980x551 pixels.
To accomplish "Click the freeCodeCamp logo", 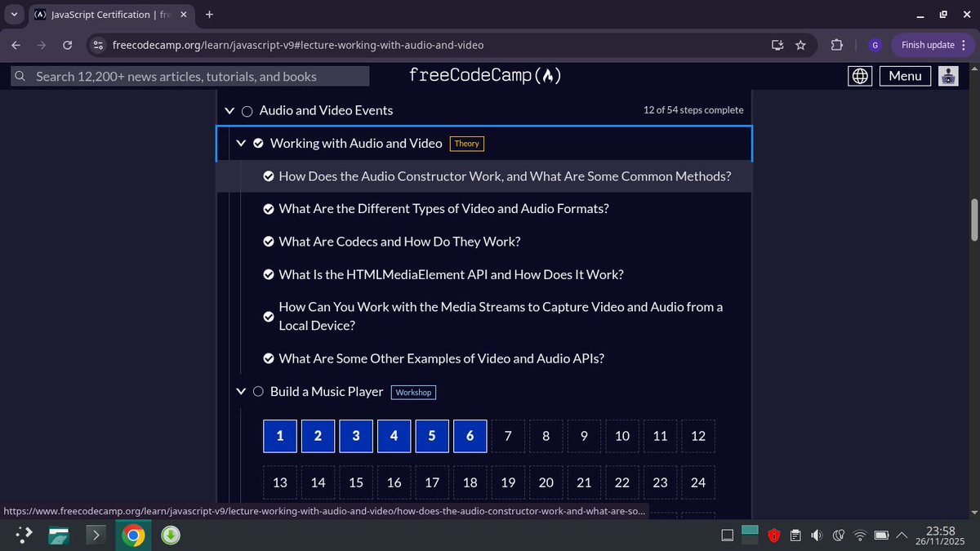I will (485, 76).
